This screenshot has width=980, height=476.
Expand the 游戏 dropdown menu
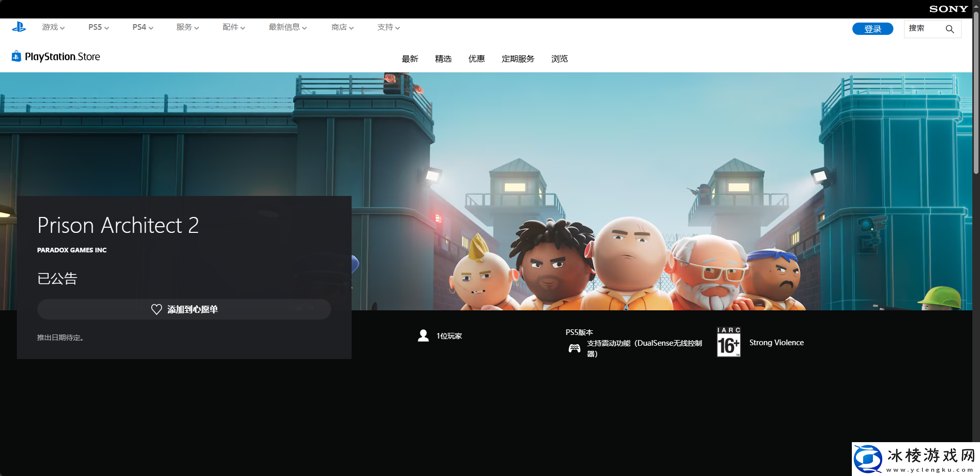[x=53, y=27]
